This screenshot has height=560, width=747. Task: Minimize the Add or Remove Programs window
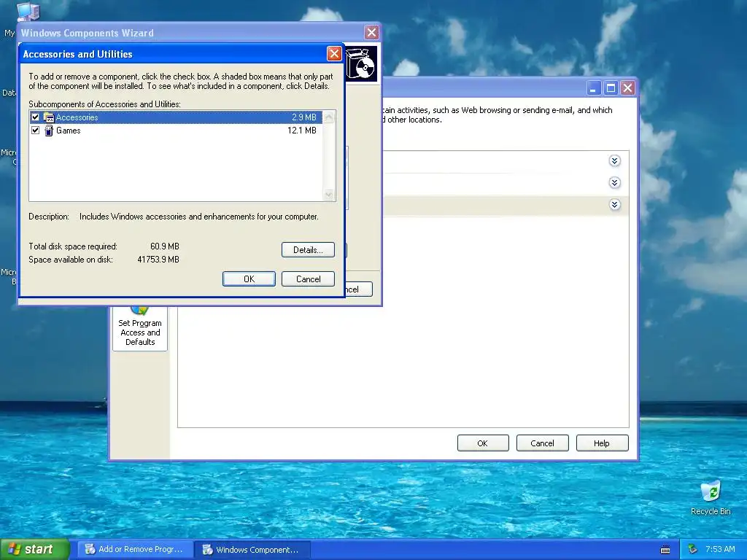coord(593,88)
